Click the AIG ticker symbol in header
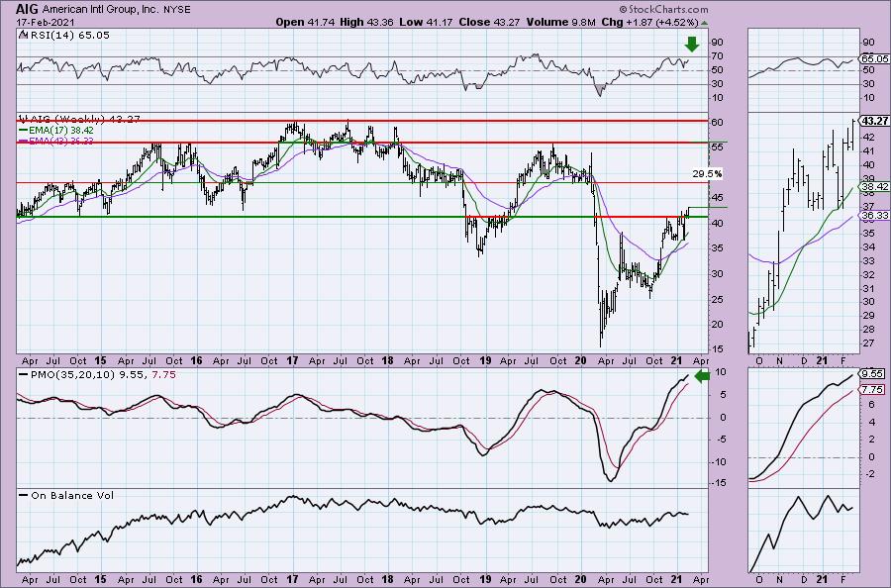891x588 pixels. pos(26,9)
